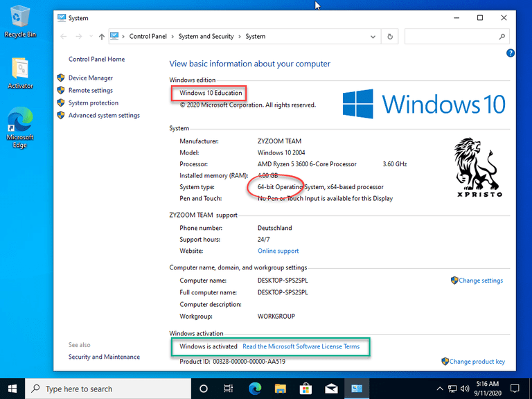Show hidden tray icons chevron

point(440,389)
